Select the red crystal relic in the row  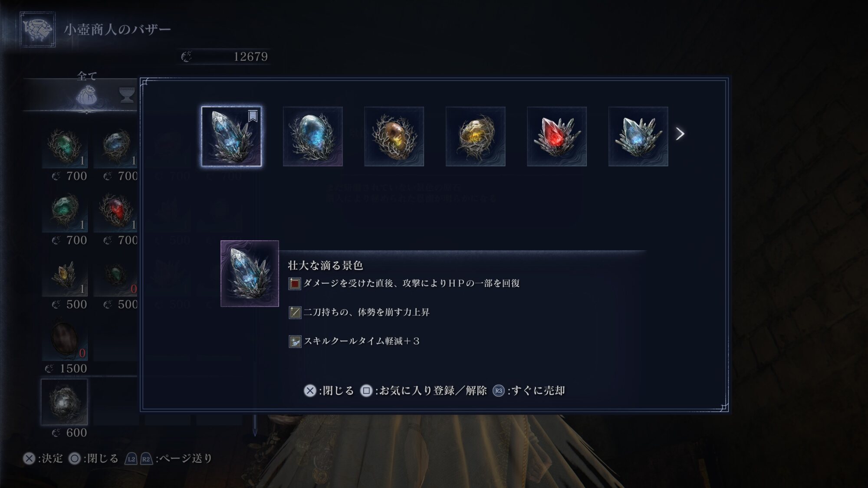(557, 136)
